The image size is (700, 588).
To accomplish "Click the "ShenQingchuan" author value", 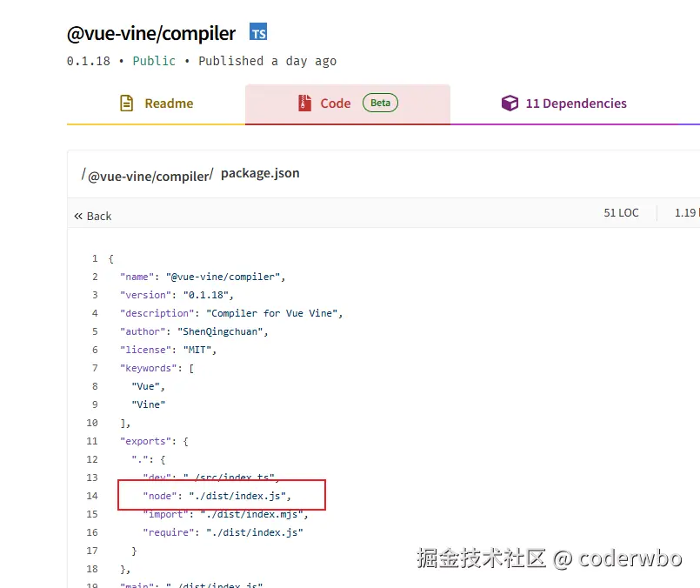I will (220, 331).
